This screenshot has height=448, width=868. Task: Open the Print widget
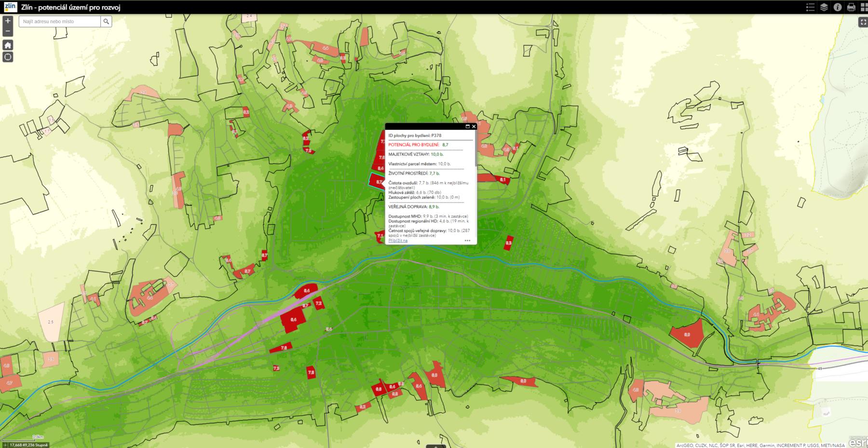point(851,7)
